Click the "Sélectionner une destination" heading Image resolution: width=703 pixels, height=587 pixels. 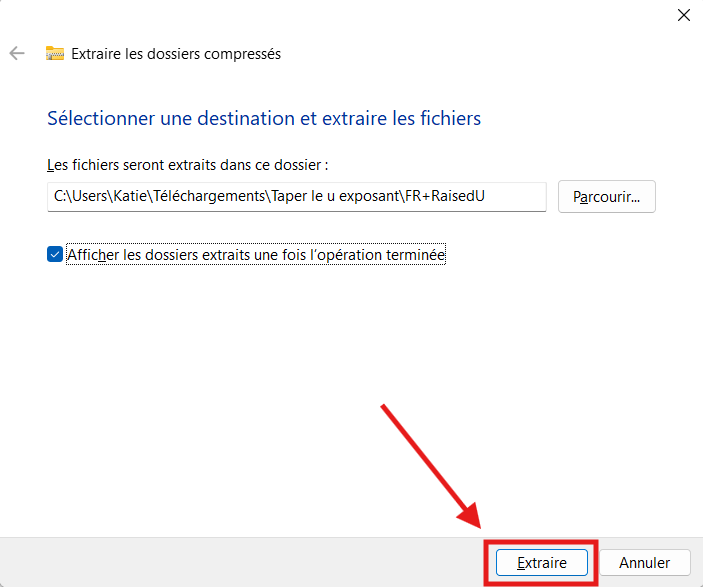tap(264, 118)
